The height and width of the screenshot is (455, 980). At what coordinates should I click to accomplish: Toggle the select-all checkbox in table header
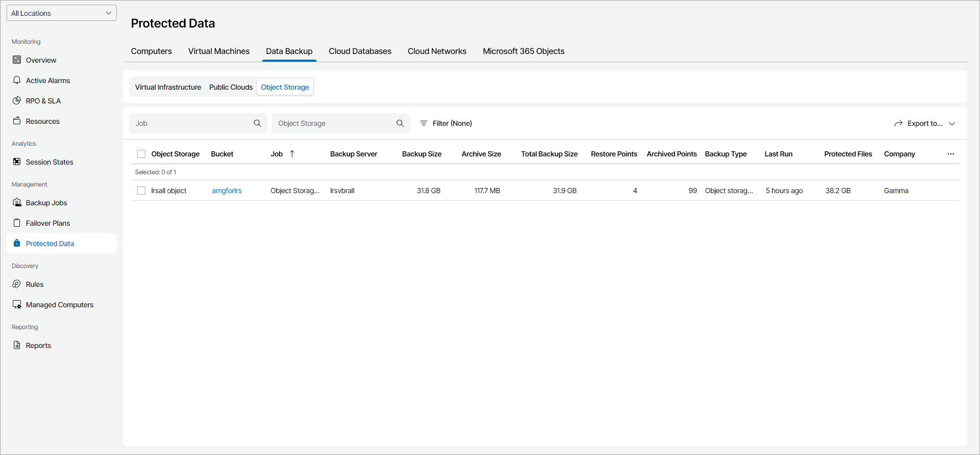tap(141, 154)
